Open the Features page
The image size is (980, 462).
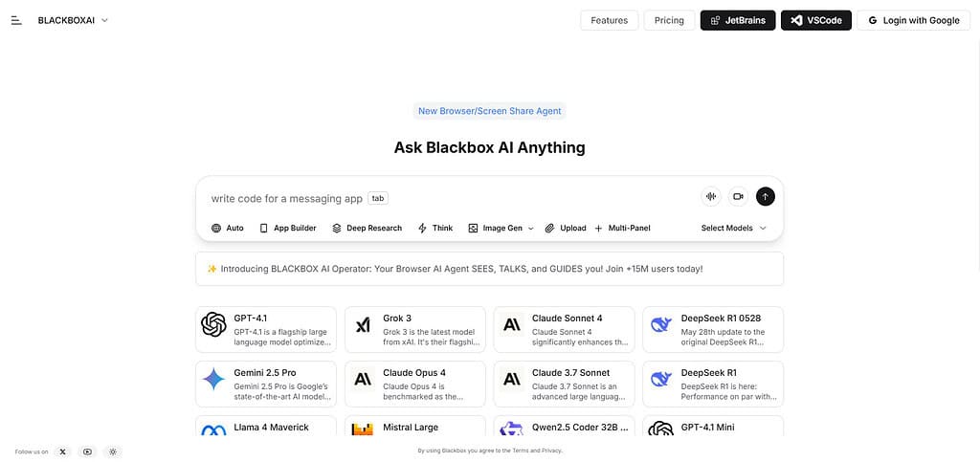click(x=610, y=20)
